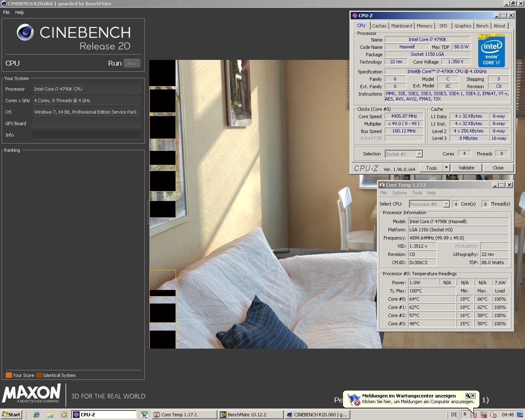Click the GFX Board input field
Screen dimensions: 525x420
[86, 123]
